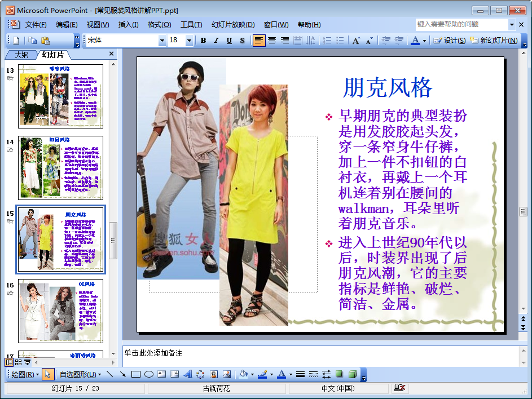Select the Line drawing tool
The height and width of the screenshot is (399, 532).
pyautogui.click(x=109, y=374)
